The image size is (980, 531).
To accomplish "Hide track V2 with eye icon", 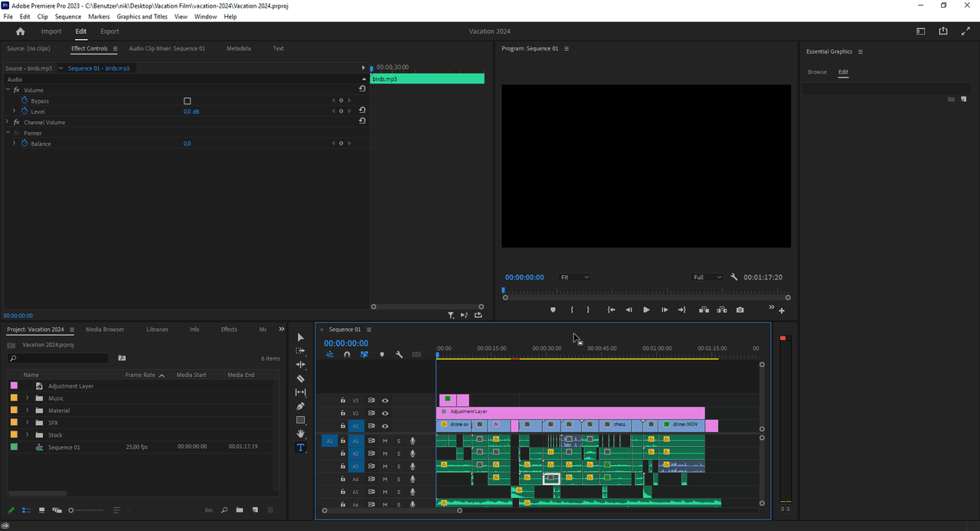I will tap(385, 413).
